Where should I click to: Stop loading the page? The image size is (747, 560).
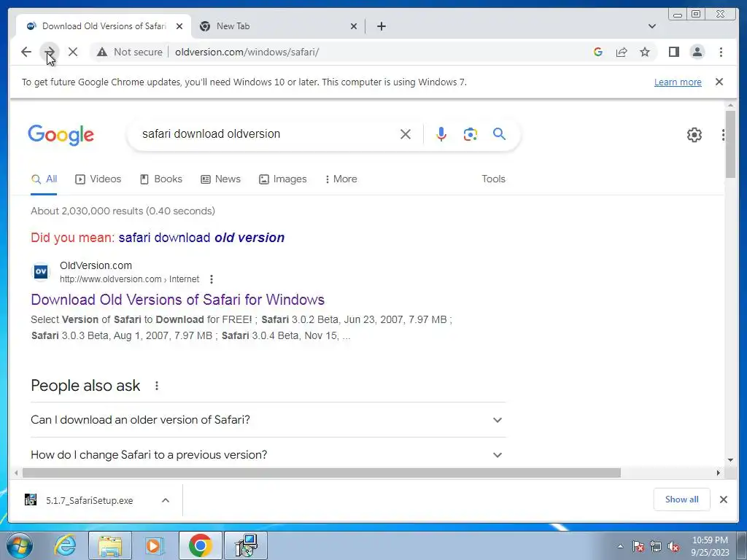coord(73,52)
